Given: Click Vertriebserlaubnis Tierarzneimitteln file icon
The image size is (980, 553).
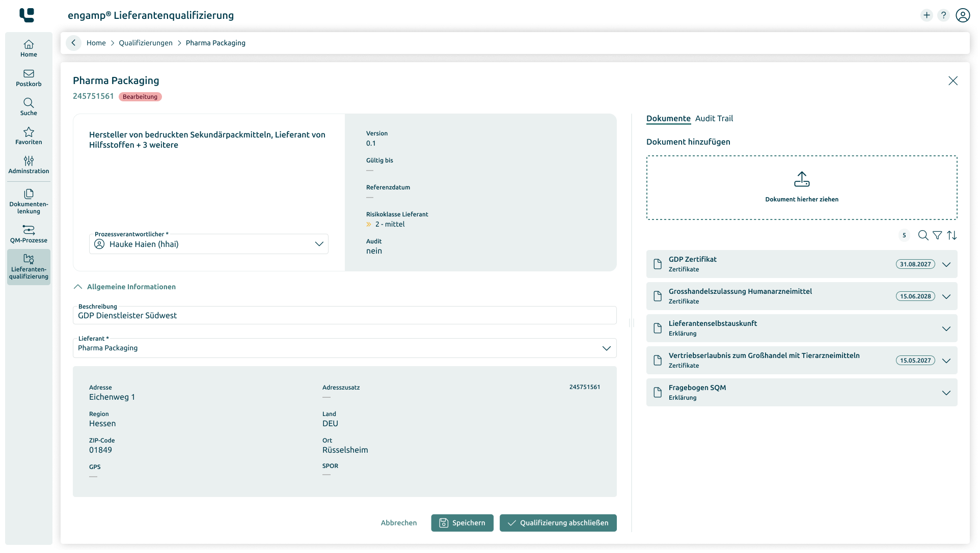Looking at the screenshot, I should tap(658, 361).
